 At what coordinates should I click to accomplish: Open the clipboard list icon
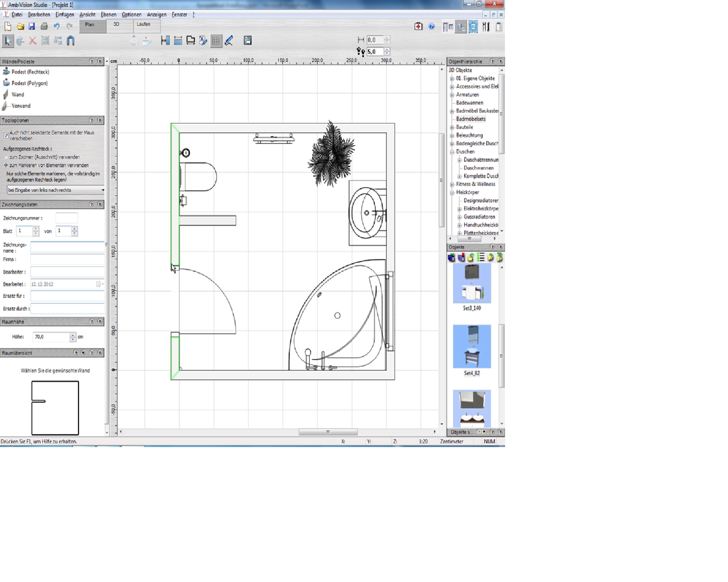pos(498,27)
